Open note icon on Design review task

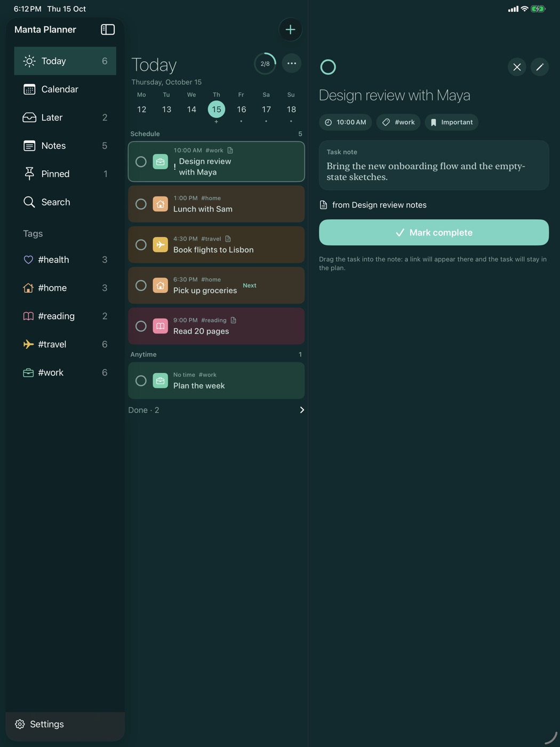pos(230,150)
